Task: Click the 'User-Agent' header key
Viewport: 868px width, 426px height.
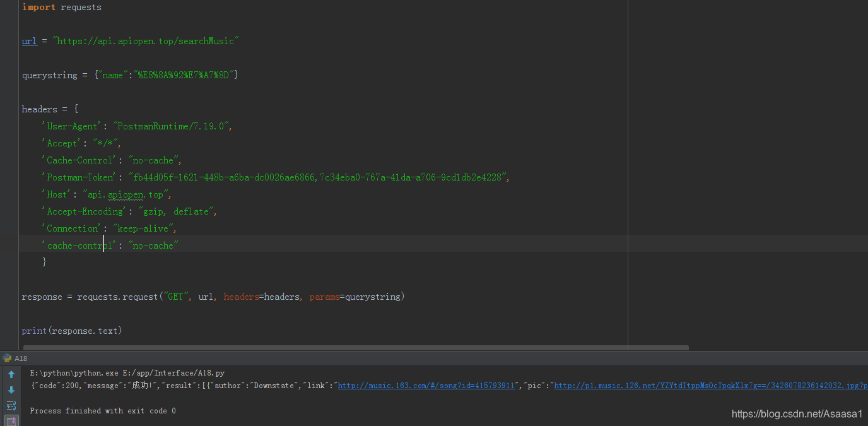Action: click(70, 126)
